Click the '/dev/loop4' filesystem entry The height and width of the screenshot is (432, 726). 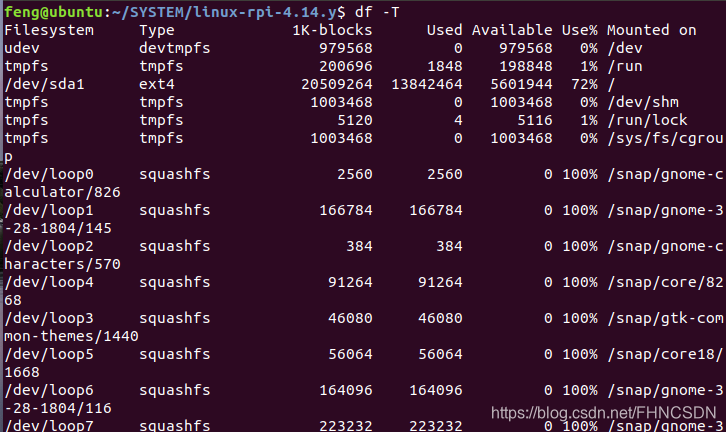(49, 282)
